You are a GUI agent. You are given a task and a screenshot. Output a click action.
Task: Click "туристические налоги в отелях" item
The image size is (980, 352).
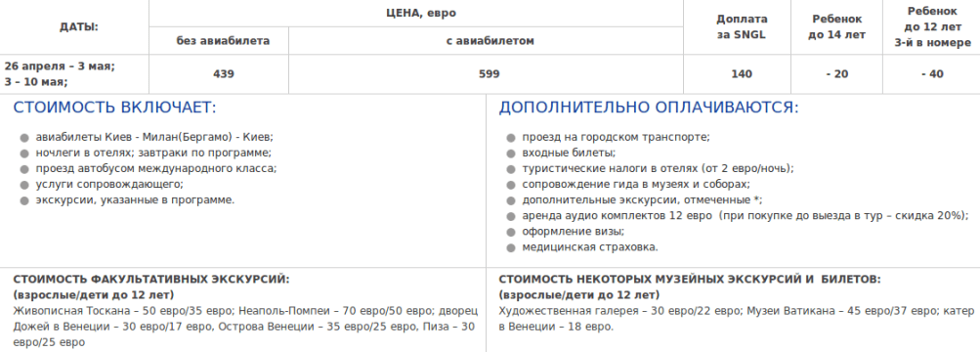659,168
